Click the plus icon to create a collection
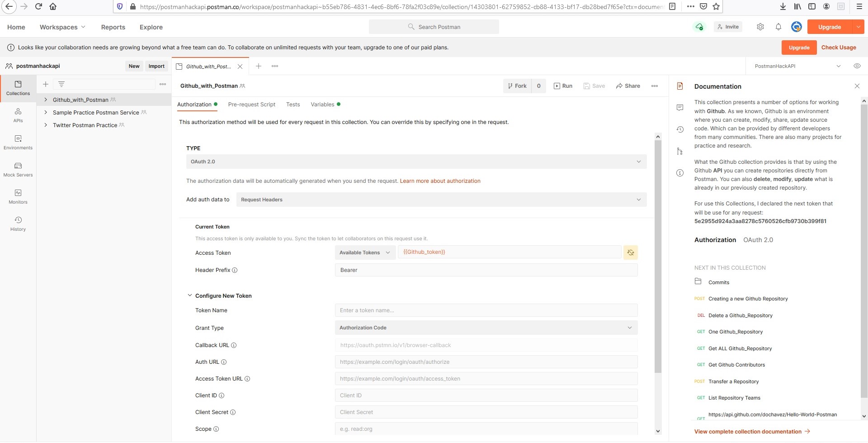The width and height of the screenshot is (868, 443). [46, 84]
